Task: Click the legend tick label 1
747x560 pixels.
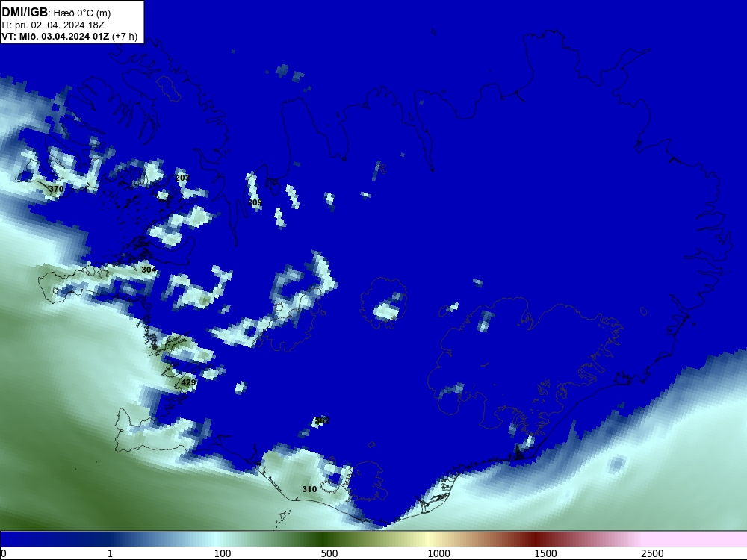Action: (x=110, y=553)
